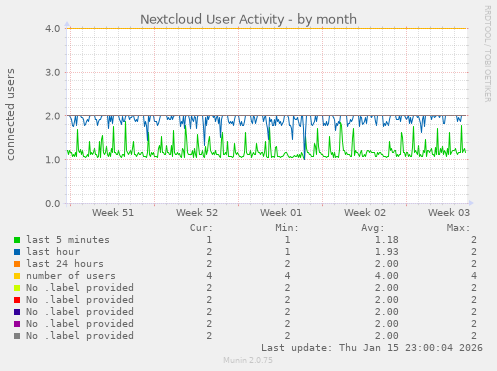The height and width of the screenshot is (371, 497).
Task: Select the 'number of users' legend label
Action: pyautogui.click(x=71, y=276)
